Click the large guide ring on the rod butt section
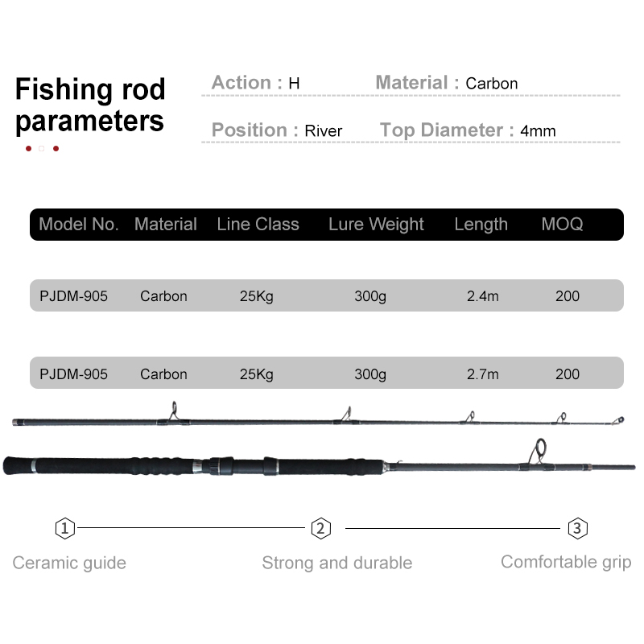This screenshot has width=644, height=644. point(538,451)
